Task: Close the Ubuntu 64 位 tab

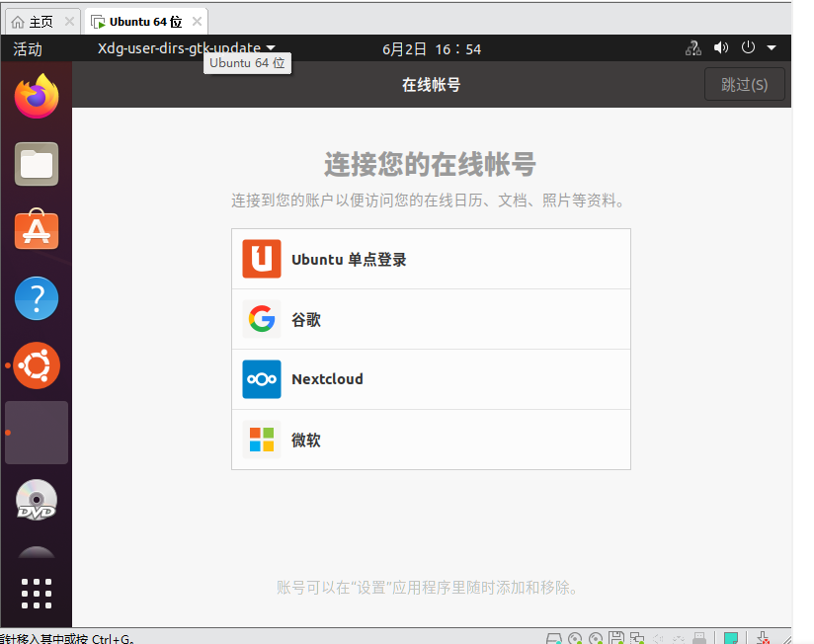Action: click(197, 22)
